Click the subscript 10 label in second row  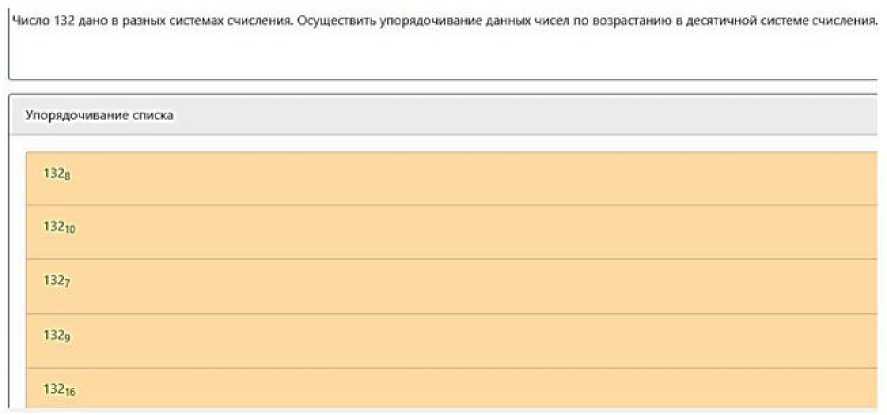pyautogui.click(x=71, y=231)
